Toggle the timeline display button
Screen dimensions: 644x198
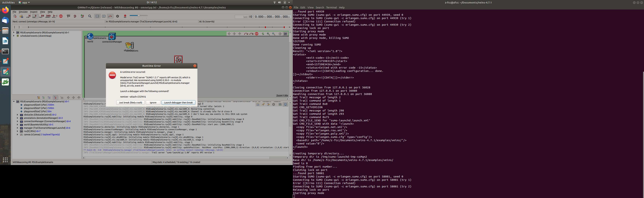(110, 16)
